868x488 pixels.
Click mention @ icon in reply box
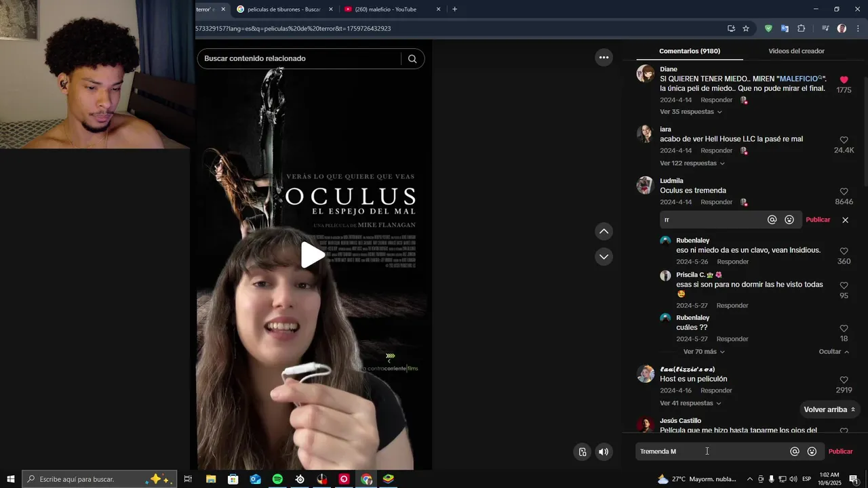(772, 220)
